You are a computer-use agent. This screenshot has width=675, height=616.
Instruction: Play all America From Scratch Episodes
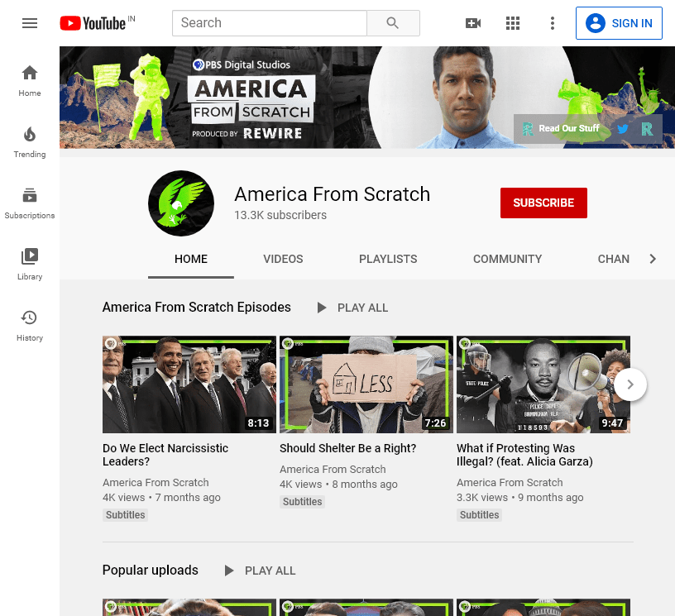coord(352,308)
